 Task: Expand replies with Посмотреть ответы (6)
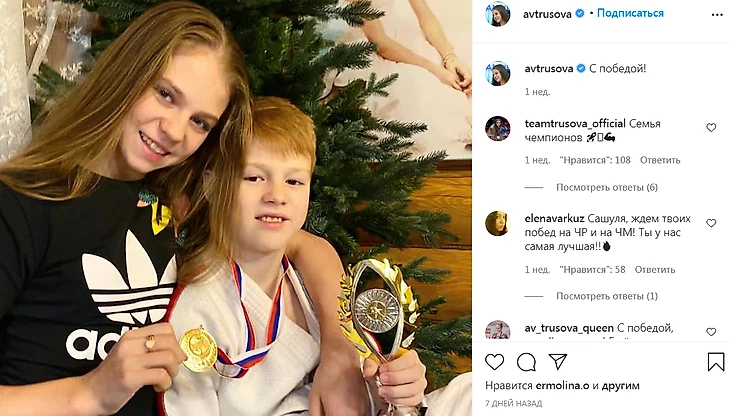(x=607, y=188)
